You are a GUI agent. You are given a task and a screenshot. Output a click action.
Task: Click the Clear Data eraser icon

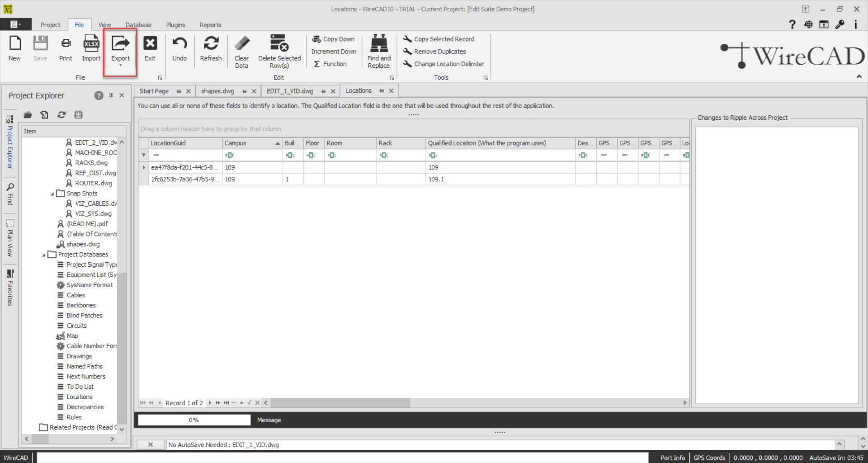click(x=242, y=43)
